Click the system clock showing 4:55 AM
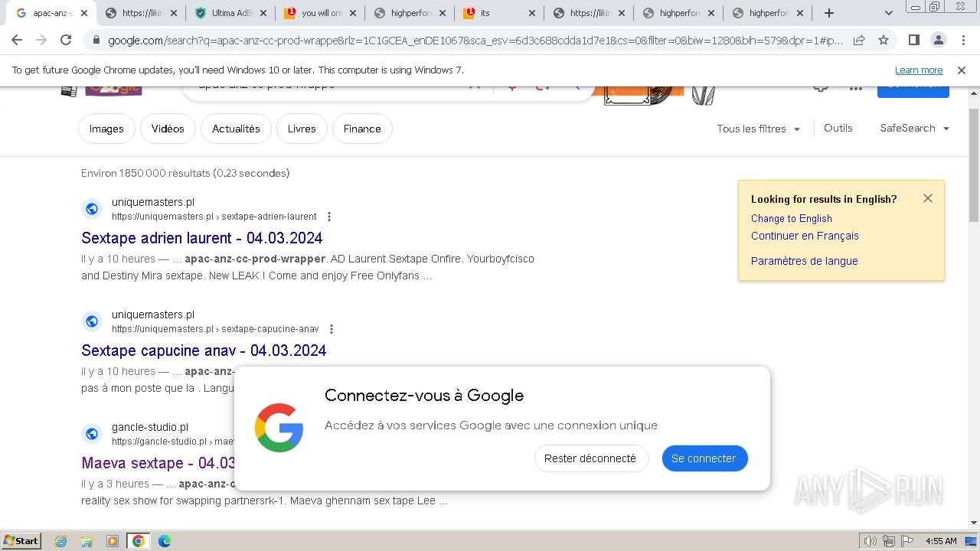Viewport: 980px width, 551px height. click(x=941, y=541)
